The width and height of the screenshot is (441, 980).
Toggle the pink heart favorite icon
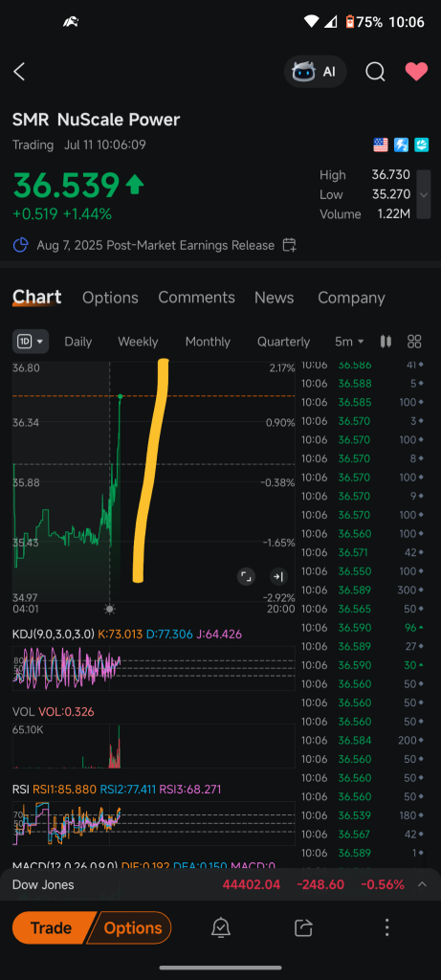click(416, 72)
